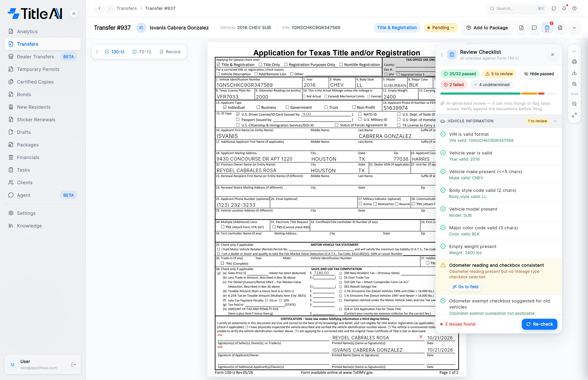Click the add document icon in header

pos(521,28)
